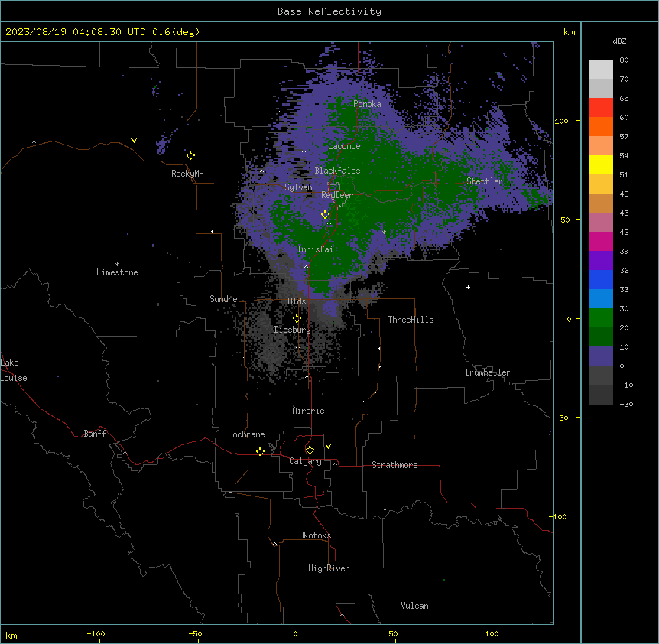
Task: Click the green 20 dBZ legend swatch
Action: click(x=601, y=318)
